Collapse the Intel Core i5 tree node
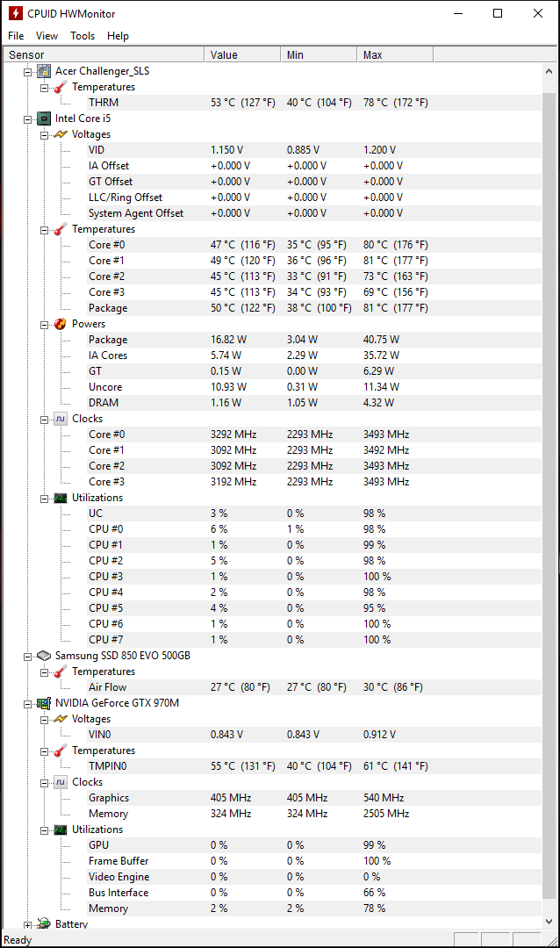The width and height of the screenshot is (560, 948). (x=28, y=119)
